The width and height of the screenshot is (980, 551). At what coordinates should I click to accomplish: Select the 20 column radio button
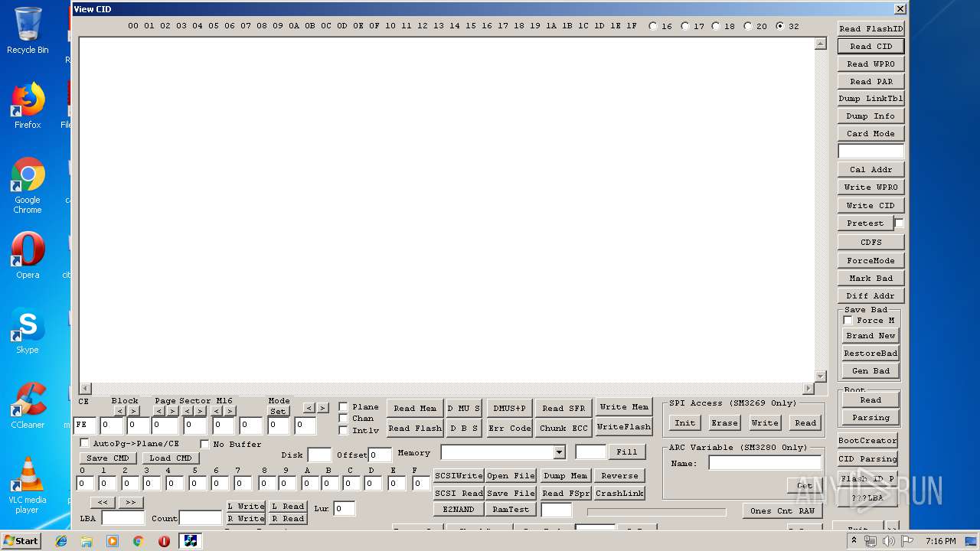pyautogui.click(x=748, y=26)
